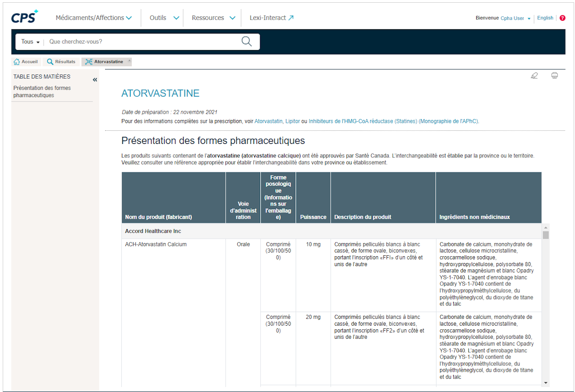This screenshot has width=575, height=392.
Task: Collapse the table of contents panel
Action: point(95,80)
